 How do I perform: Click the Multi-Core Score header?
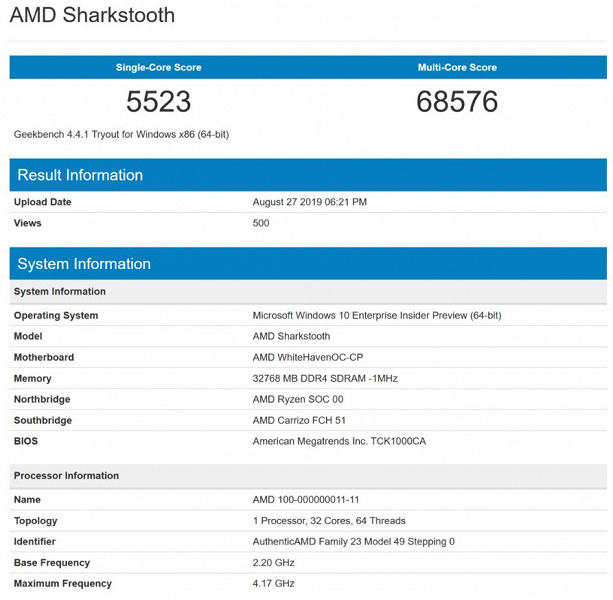(x=457, y=68)
